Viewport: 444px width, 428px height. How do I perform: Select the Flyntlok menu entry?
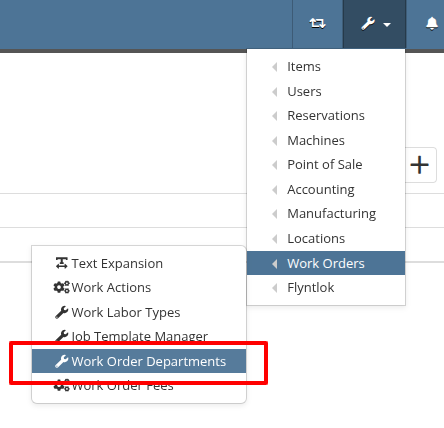tap(326, 287)
